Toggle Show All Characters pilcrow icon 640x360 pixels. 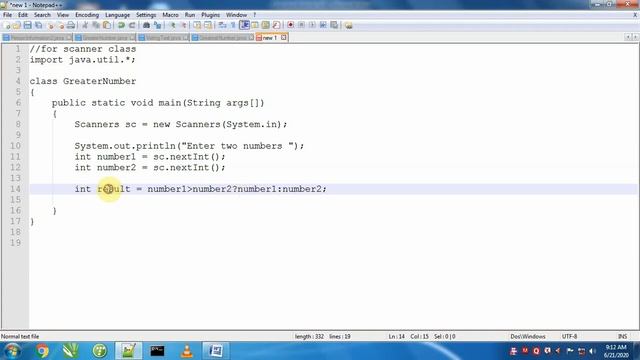[233, 25]
